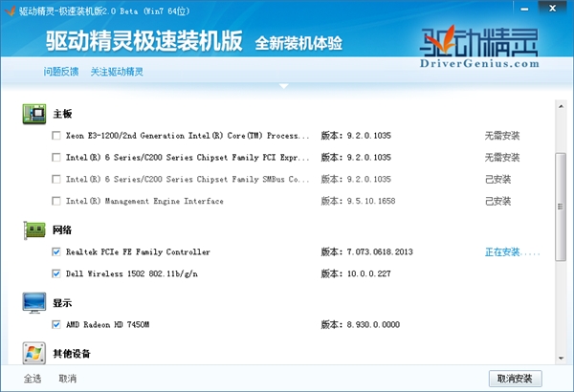574x392 pixels.
Task: Click the scrollbar down arrow
Action: tap(561, 359)
